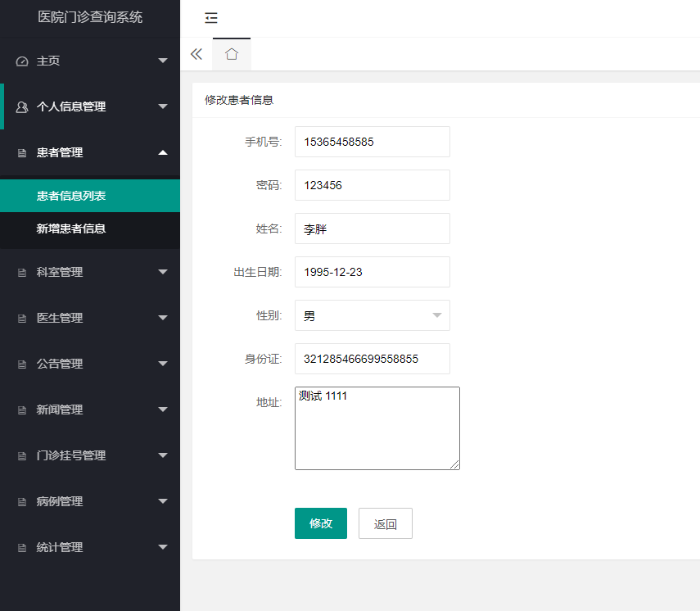Open 新增患者信息 submenu item
Viewport: 700px width, 611px height.
[x=71, y=229]
